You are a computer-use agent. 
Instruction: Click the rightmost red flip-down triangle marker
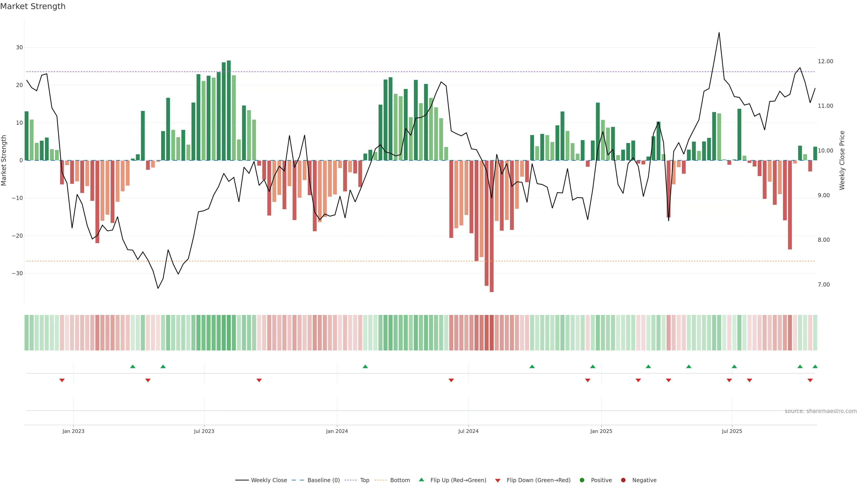(x=810, y=380)
